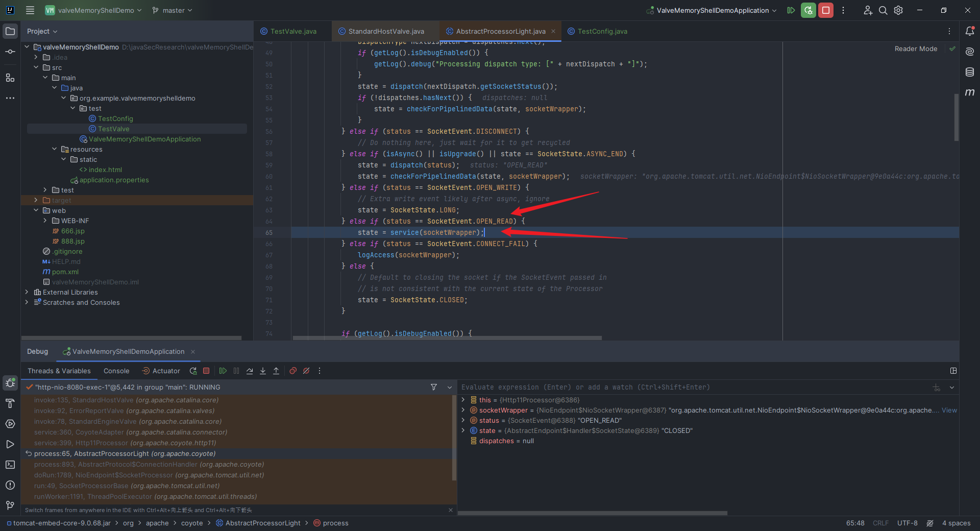Expand socketWrapper variable
Viewport: 980px width, 531px height.
click(463, 411)
